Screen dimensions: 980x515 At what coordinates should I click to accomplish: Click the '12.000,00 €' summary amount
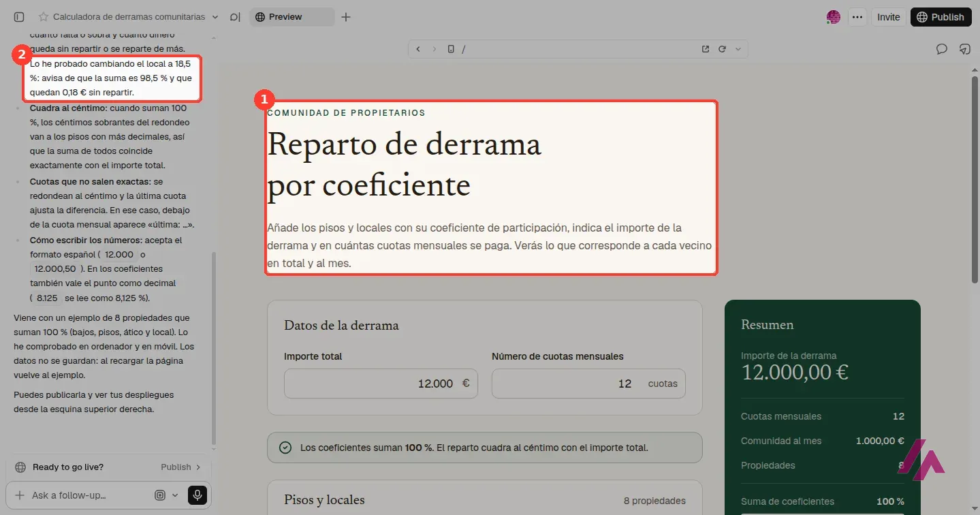pos(795,373)
